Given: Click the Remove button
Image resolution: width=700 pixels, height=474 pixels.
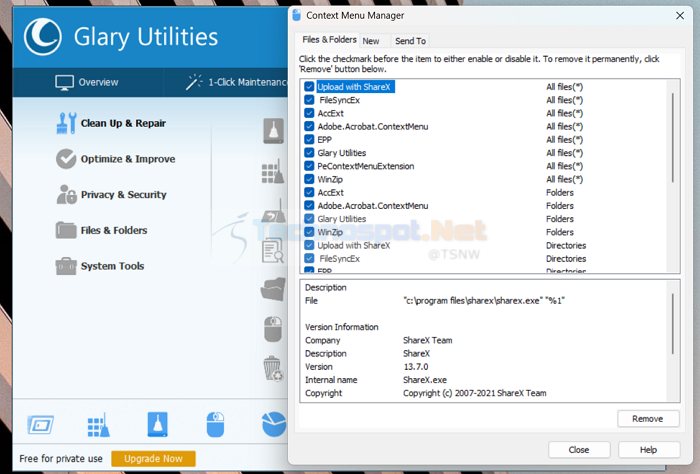Looking at the screenshot, I should (x=648, y=419).
